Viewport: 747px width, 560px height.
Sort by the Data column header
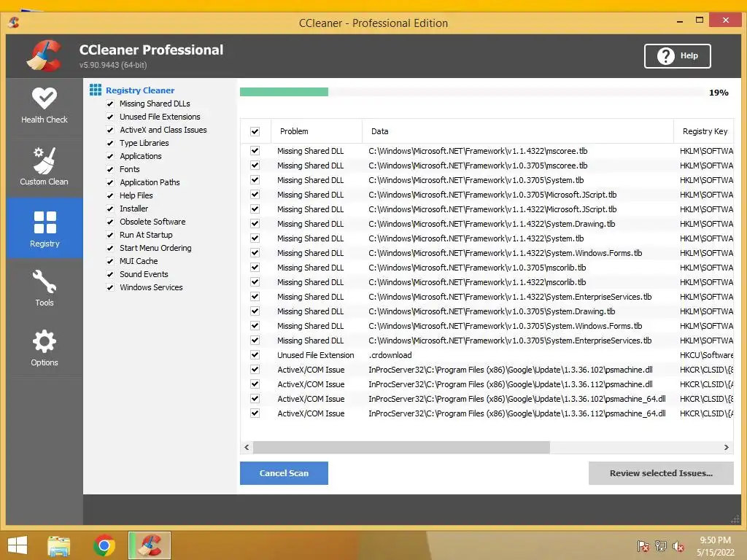[x=518, y=131]
